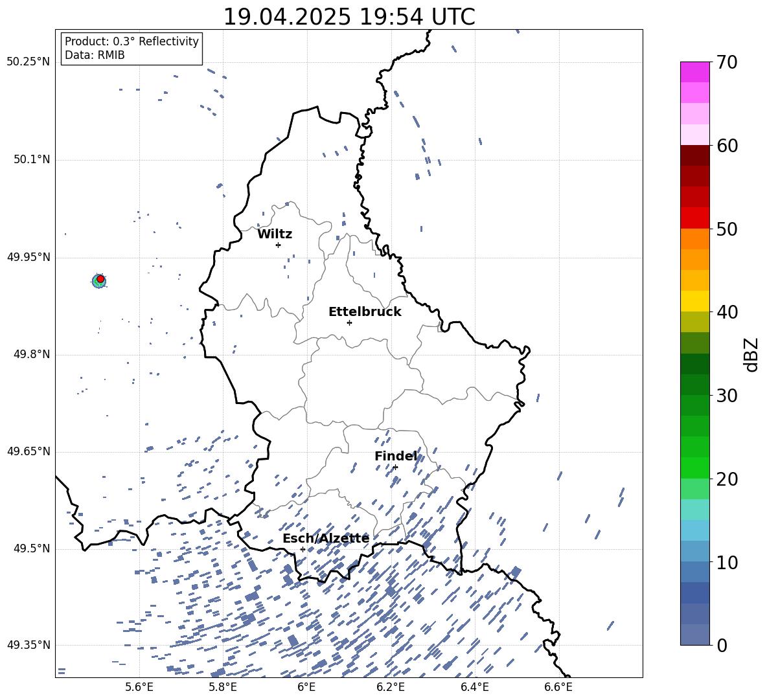Click the colorbar tick label 50
767x700 pixels.
[x=727, y=229]
